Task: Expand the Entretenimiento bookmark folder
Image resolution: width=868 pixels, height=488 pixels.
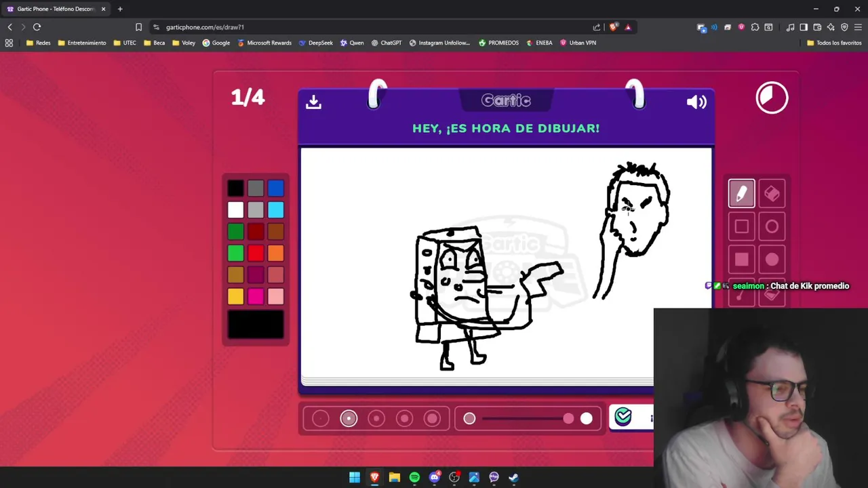Action: (x=82, y=43)
